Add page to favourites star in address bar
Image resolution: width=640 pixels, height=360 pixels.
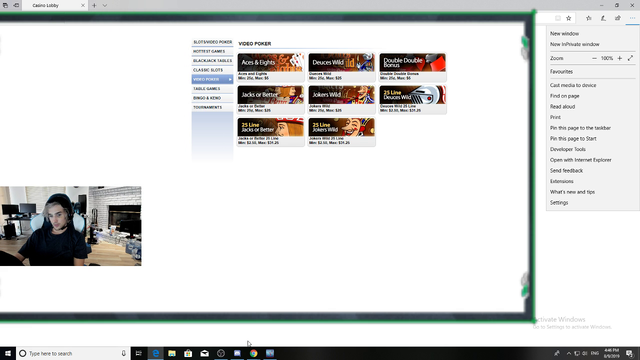tap(569, 18)
